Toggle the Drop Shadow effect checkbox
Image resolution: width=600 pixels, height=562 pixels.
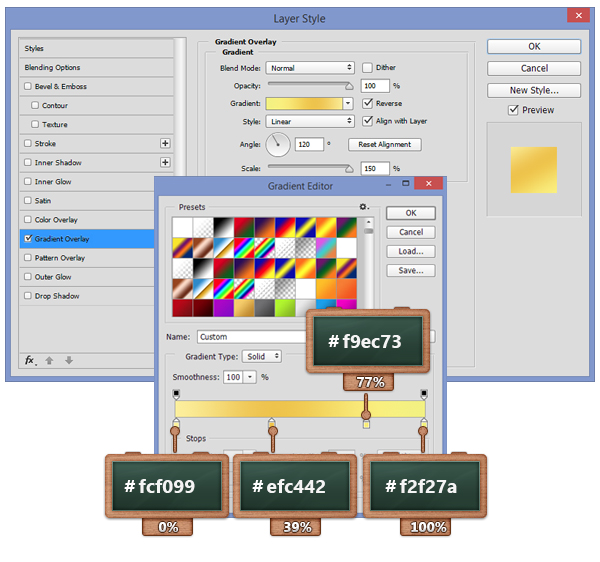pyautogui.click(x=27, y=296)
